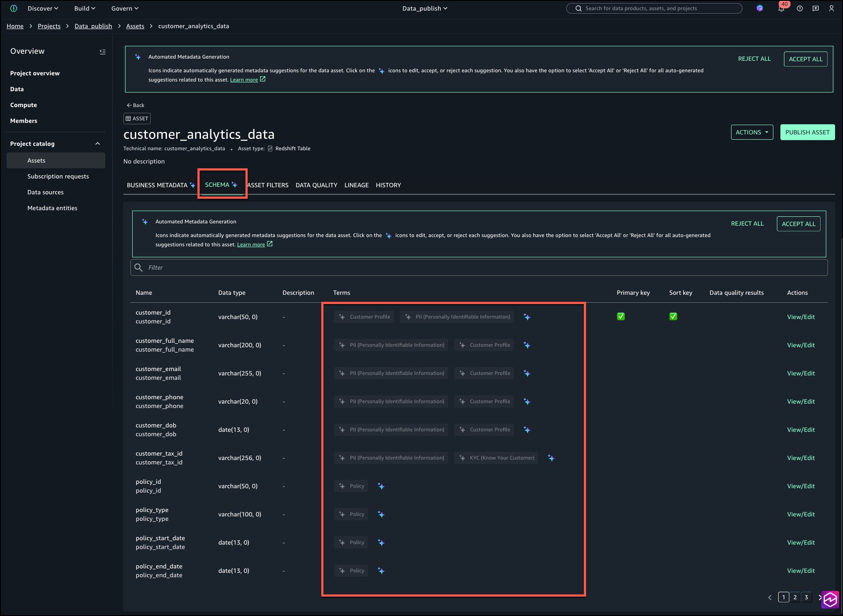Screen dimensions: 843x616
Task: Toggle the customer_id primary key checkmark
Action: coord(620,316)
